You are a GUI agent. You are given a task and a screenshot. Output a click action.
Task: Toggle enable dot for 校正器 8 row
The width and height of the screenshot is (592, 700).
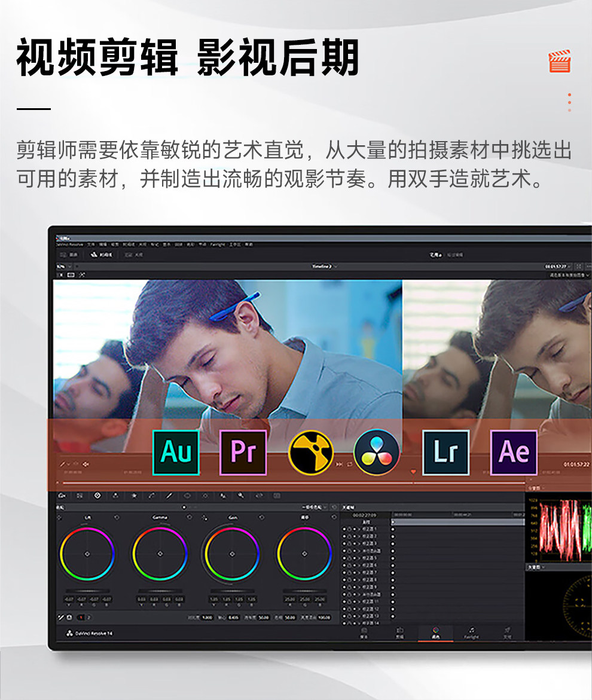[x=344, y=580]
